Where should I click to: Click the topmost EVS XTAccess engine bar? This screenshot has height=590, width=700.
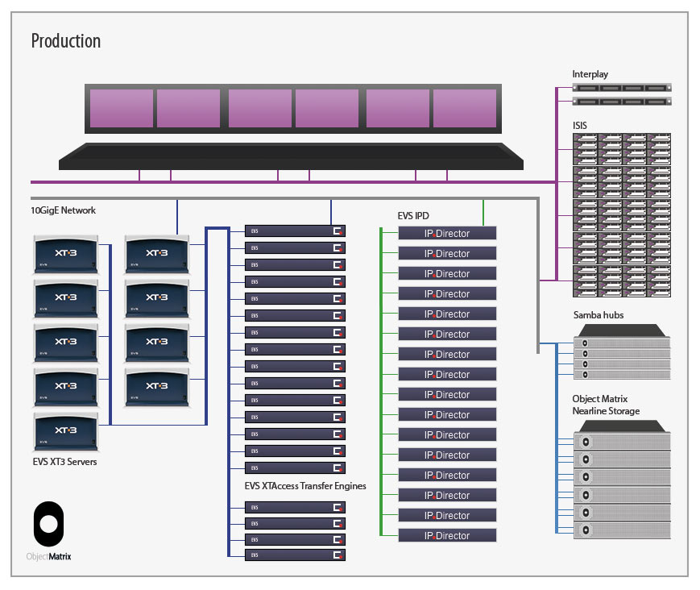[x=295, y=231]
